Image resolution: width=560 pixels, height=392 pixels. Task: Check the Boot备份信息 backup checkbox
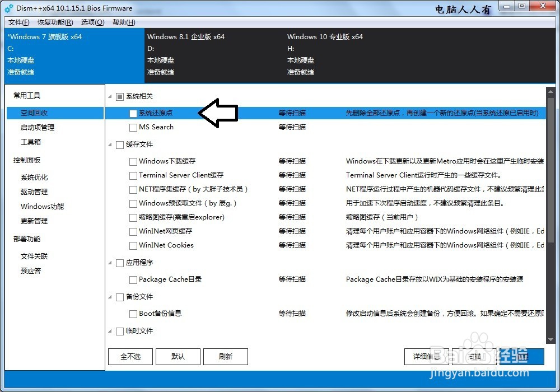point(133,314)
